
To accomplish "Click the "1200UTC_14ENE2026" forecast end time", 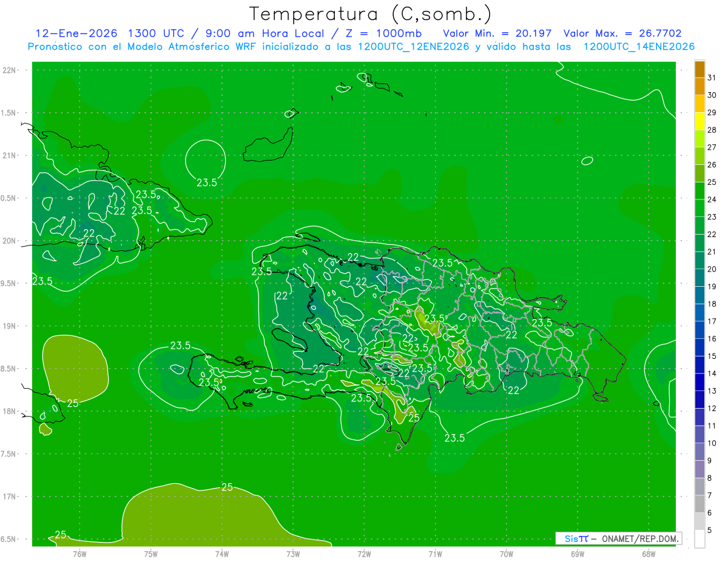I will 638,47.
